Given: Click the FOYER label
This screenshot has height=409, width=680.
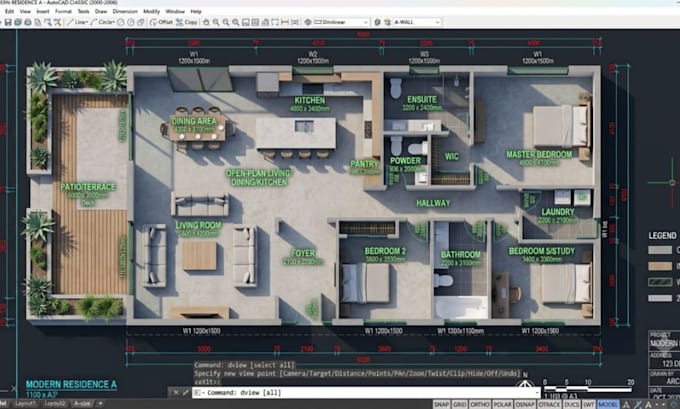Looking at the screenshot, I should point(303,253).
